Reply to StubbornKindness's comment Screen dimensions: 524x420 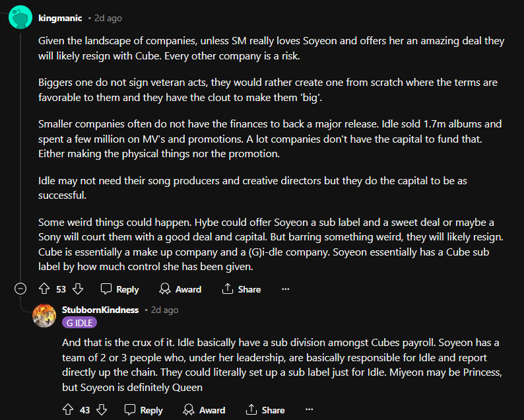click(143, 410)
